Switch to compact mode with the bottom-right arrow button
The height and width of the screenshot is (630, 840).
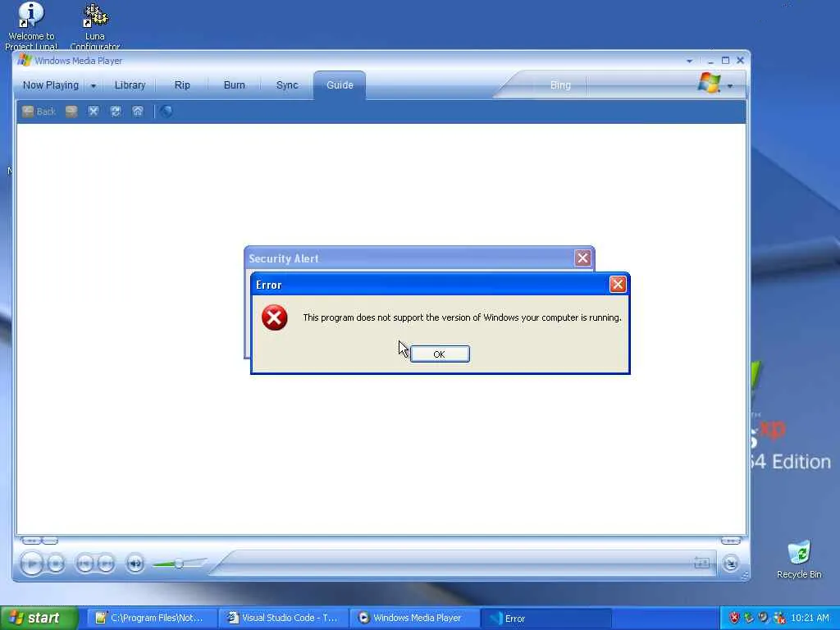click(x=730, y=563)
